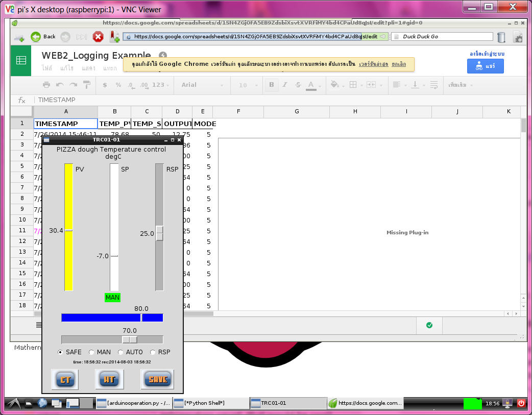The width and height of the screenshot is (532, 415).
Task: Expand the font size 10 dropdown
Action: coord(248,85)
